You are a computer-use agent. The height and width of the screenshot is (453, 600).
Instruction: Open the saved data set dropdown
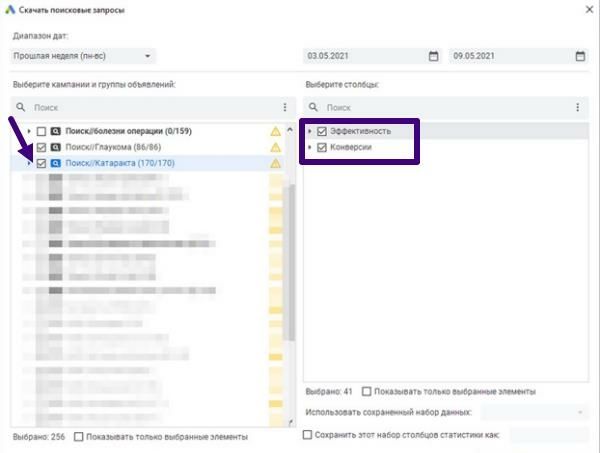[x=534, y=412]
